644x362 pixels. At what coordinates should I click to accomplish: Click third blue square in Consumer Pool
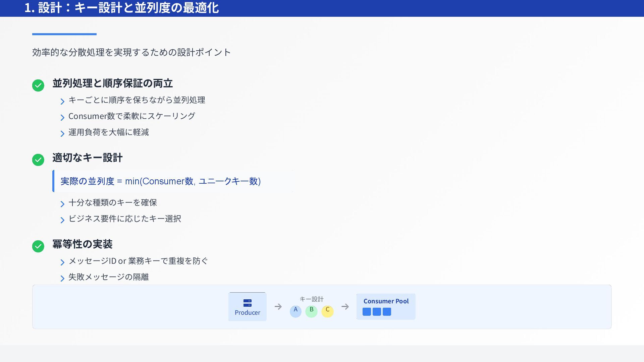[x=387, y=312]
